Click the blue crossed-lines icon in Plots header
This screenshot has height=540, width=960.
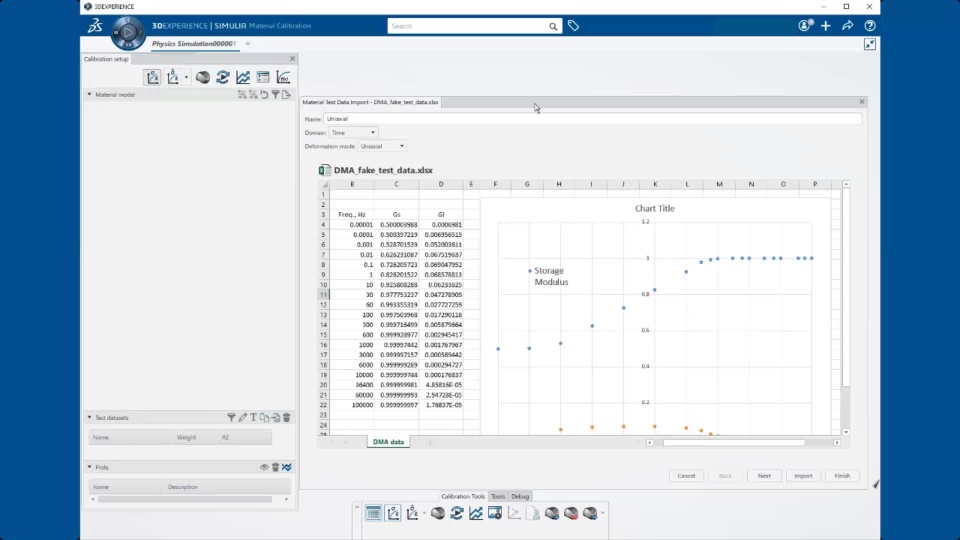coord(287,467)
